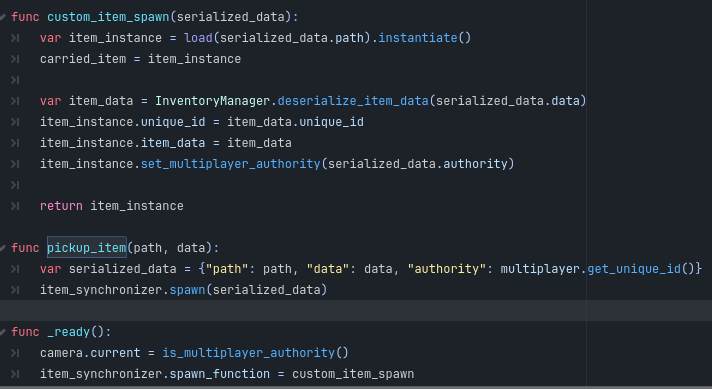
Task: Click set_multiplayer_authority method call
Action: (x=231, y=164)
